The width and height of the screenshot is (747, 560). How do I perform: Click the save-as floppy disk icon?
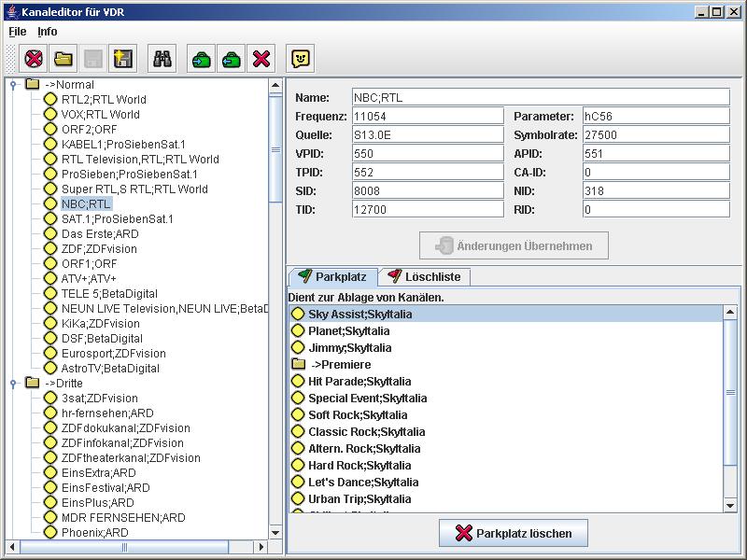tap(122, 59)
